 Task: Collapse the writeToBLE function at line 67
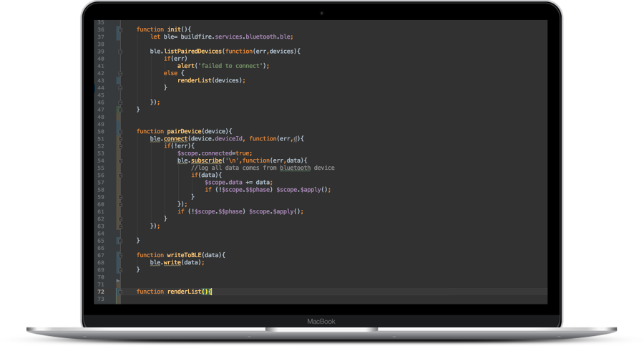[120, 256]
